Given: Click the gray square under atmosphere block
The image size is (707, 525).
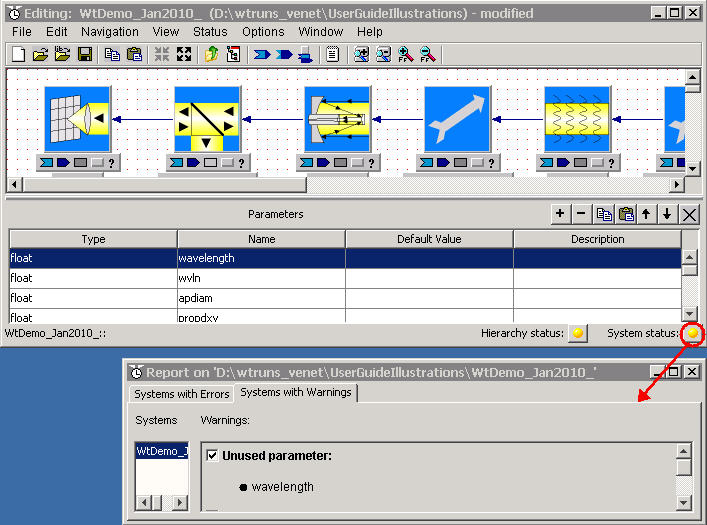Looking at the screenshot, I should [580, 163].
